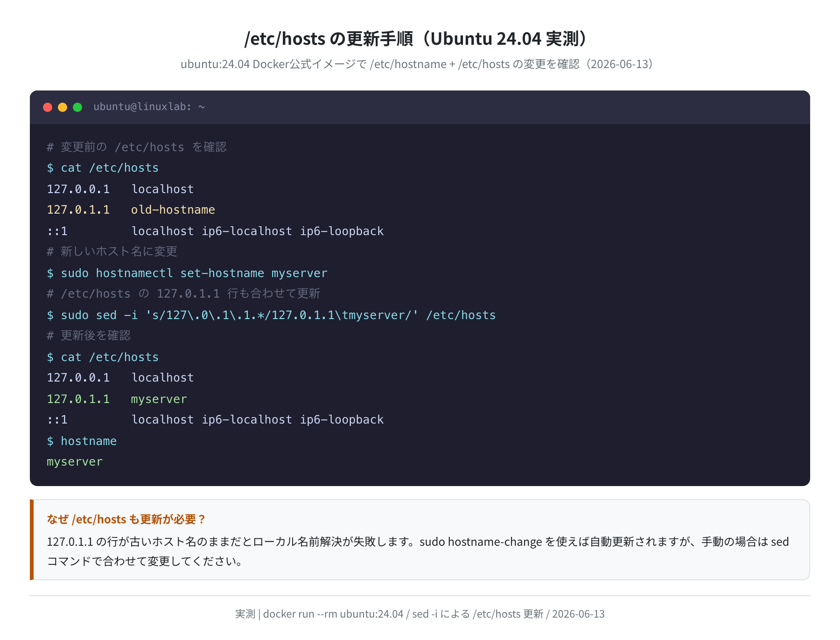
Task: Click the green 127.0.1.1 myserver line
Action: coord(117,399)
